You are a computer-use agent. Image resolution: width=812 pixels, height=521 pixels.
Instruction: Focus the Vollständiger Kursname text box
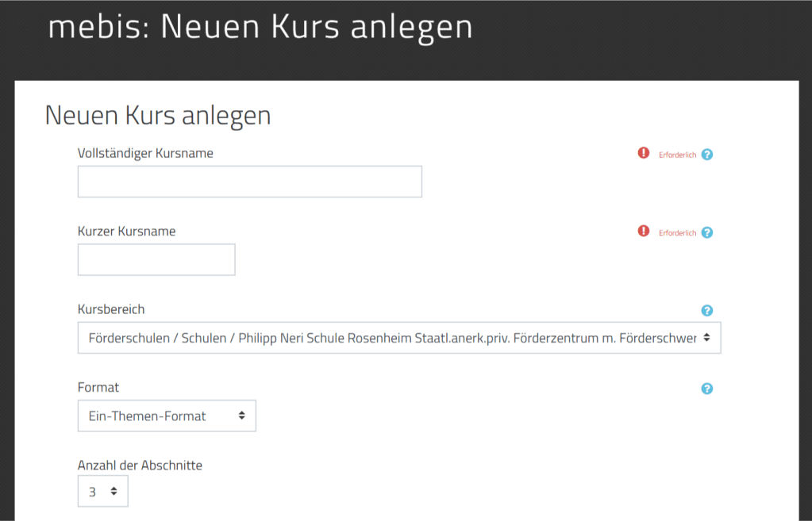[249, 182]
